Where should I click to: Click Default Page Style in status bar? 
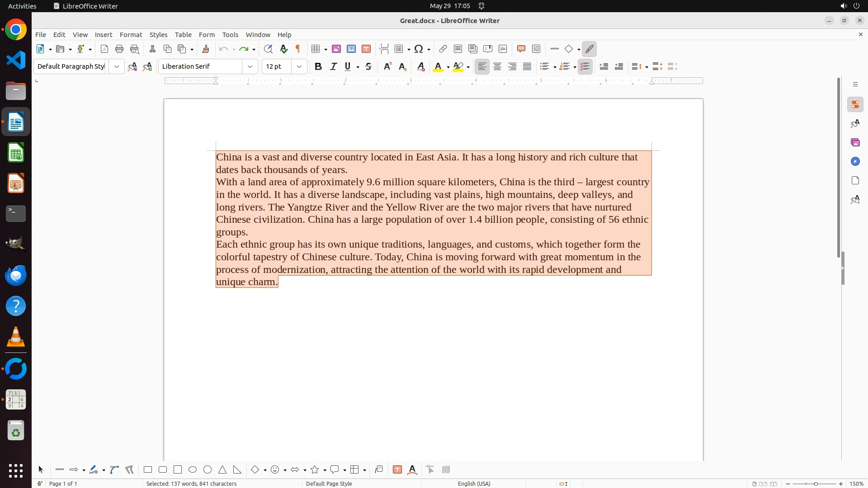[329, 483]
